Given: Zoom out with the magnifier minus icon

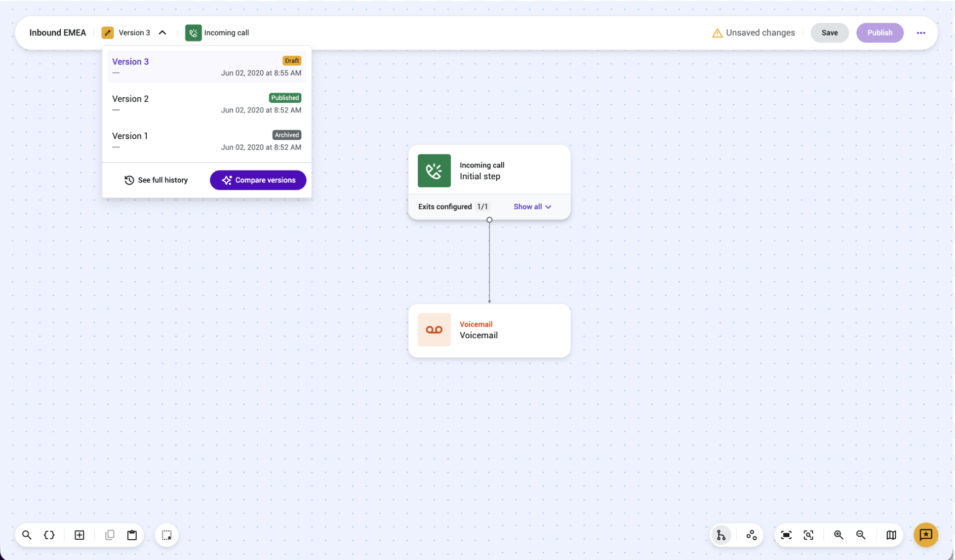Looking at the screenshot, I should [x=861, y=535].
